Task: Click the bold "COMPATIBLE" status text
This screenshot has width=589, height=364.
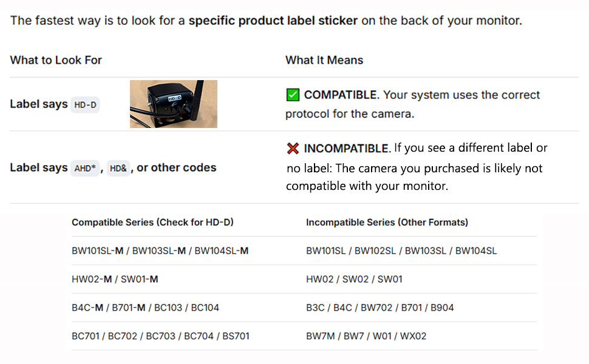Action: (x=340, y=95)
